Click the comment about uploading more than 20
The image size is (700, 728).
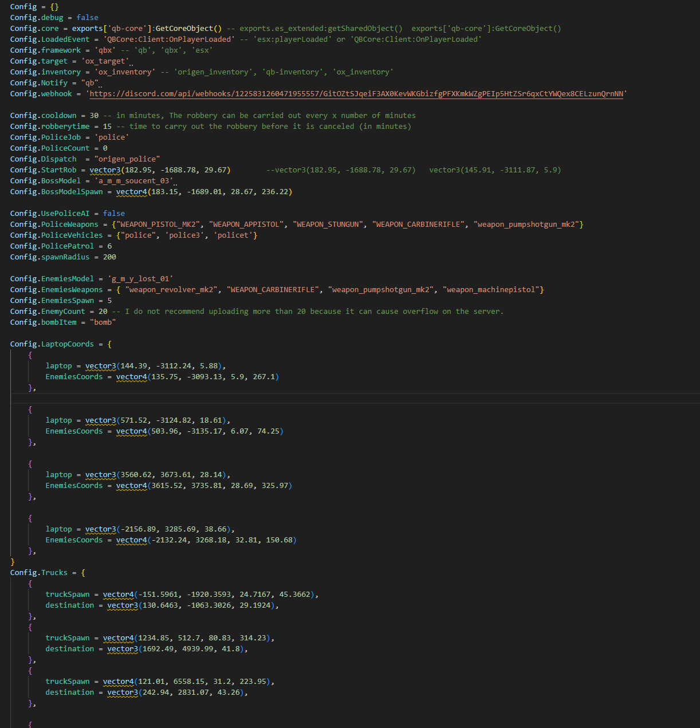[308, 312]
